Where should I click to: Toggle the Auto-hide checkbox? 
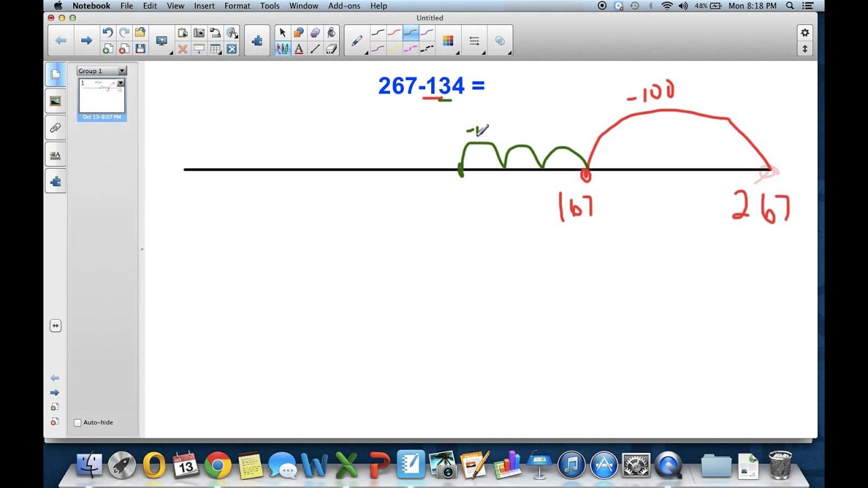point(77,422)
